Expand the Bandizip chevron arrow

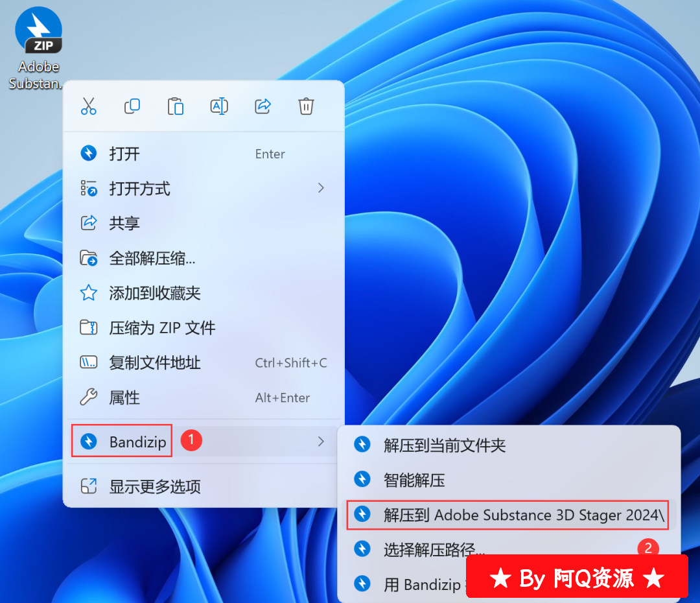[321, 442]
